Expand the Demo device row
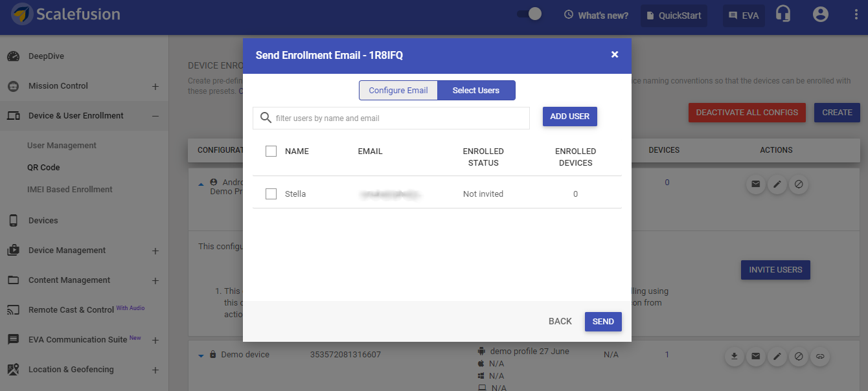This screenshot has height=391, width=868. coord(201,355)
